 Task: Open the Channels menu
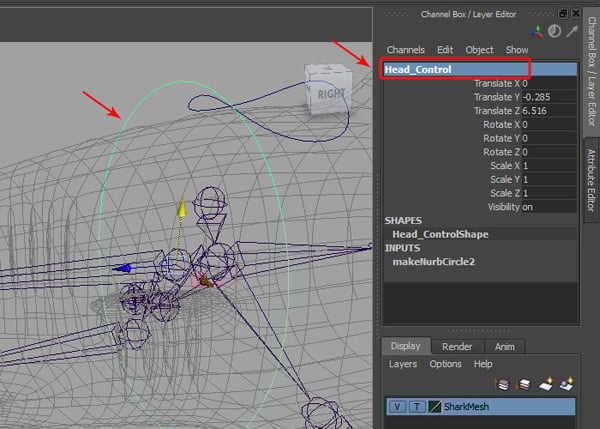point(405,50)
